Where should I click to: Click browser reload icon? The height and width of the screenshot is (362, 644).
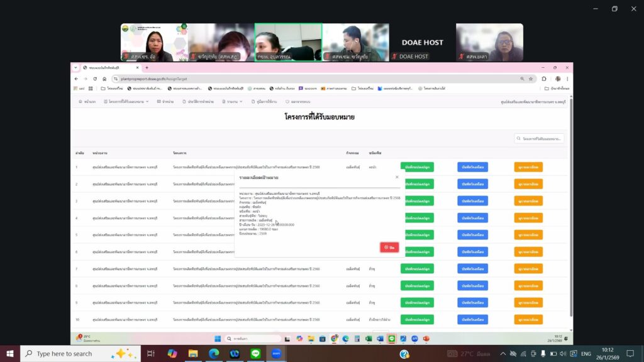click(x=96, y=79)
